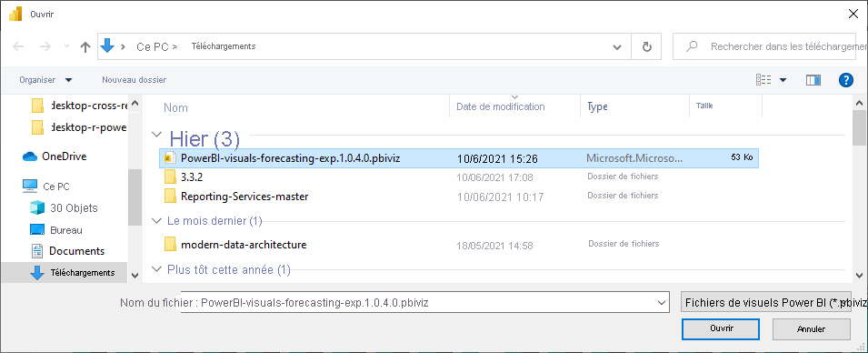Open Documents in the navigation pane
The width and height of the screenshot is (868, 353).
68,251
